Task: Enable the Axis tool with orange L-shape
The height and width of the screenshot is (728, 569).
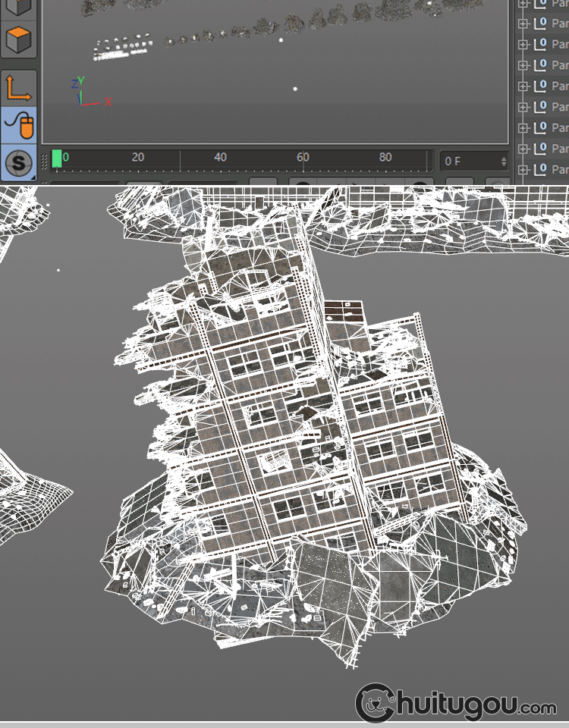Action: click(x=19, y=88)
